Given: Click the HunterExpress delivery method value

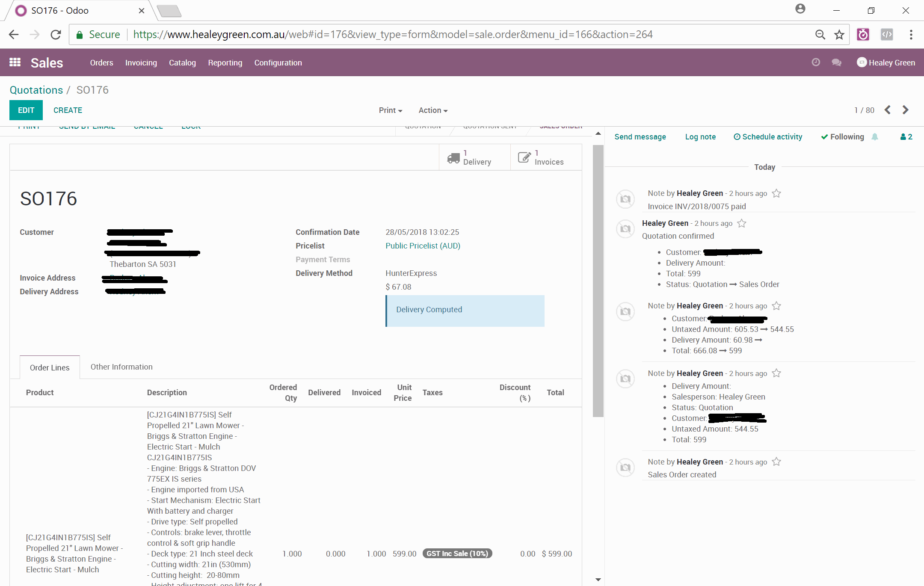Looking at the screenshot, I should [x=411, y=273].
